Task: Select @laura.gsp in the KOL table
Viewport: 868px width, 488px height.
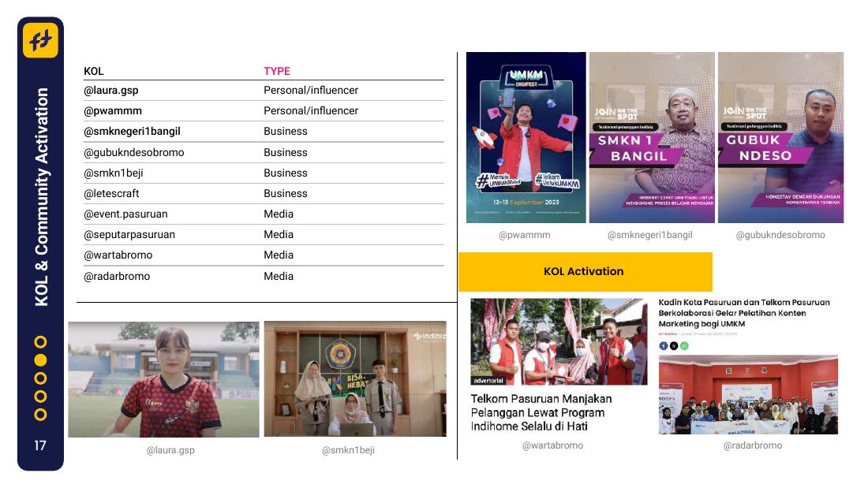Action: 110,90
